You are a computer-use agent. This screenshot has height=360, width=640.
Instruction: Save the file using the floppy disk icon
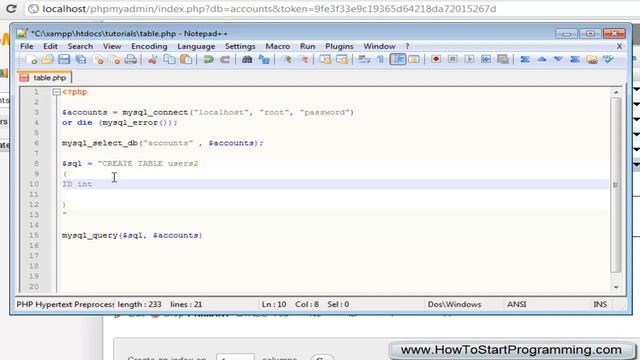tap(64, 60)
